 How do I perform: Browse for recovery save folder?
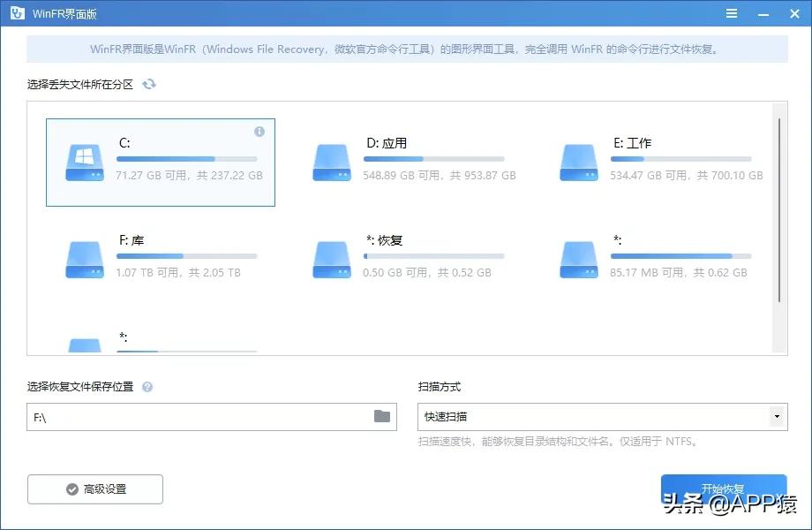[381, 416]
